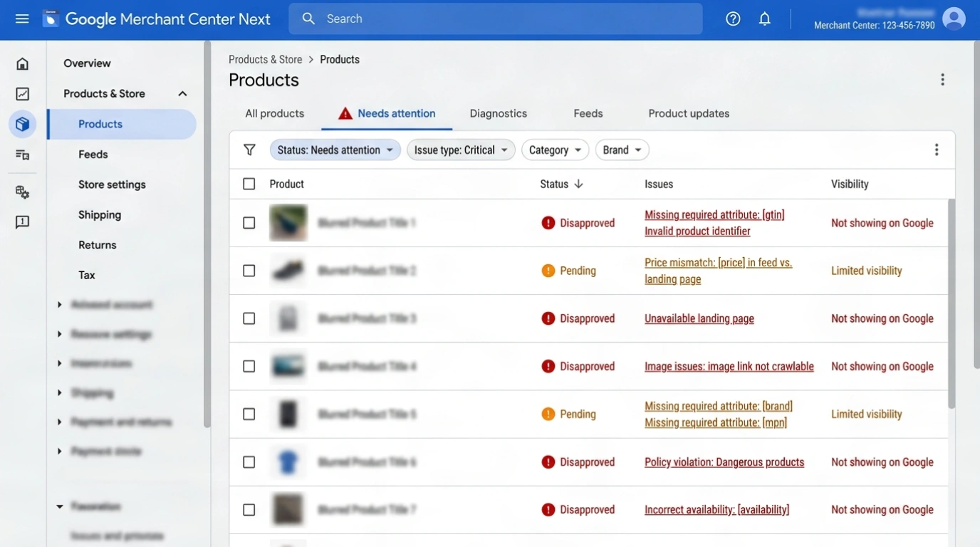
Task: Open the Missing required attribute: [gtin] link
Action: [714, 214]
